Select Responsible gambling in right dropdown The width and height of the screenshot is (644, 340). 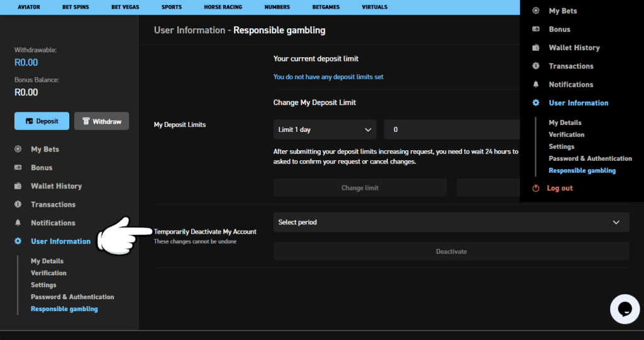(x=582, y=170)
